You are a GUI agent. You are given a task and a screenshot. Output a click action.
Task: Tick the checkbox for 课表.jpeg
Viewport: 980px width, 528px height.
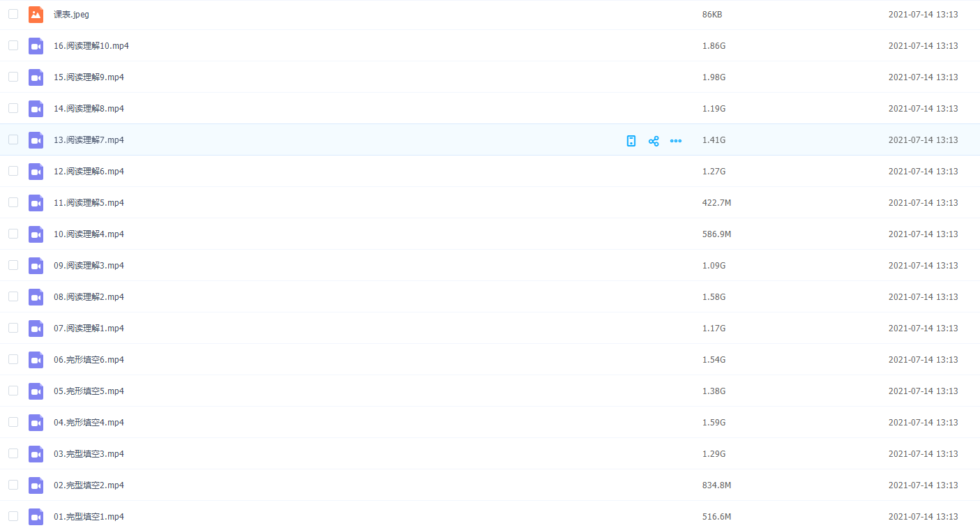click(13, 14)
